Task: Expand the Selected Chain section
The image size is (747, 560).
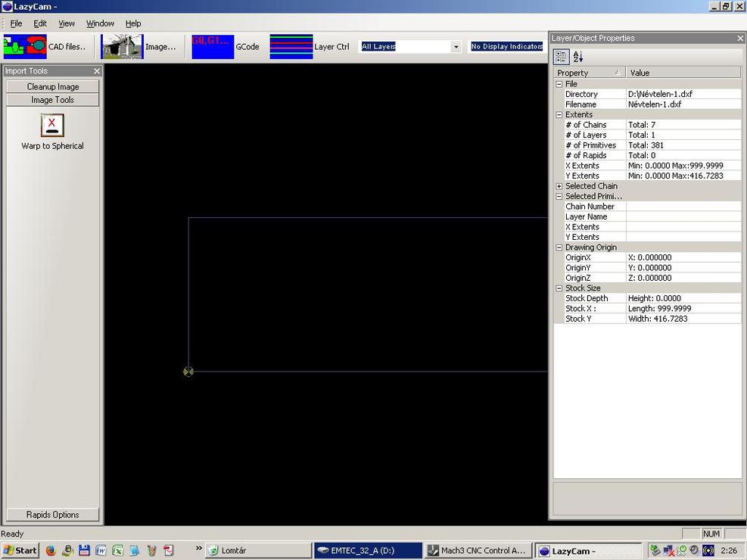Action: (x=559, y=186)
